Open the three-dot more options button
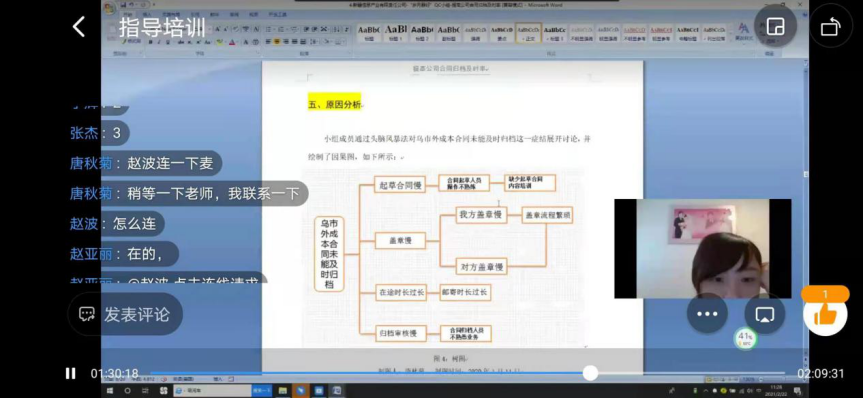This screenshot has height=398, width=863. click(707, 314)
